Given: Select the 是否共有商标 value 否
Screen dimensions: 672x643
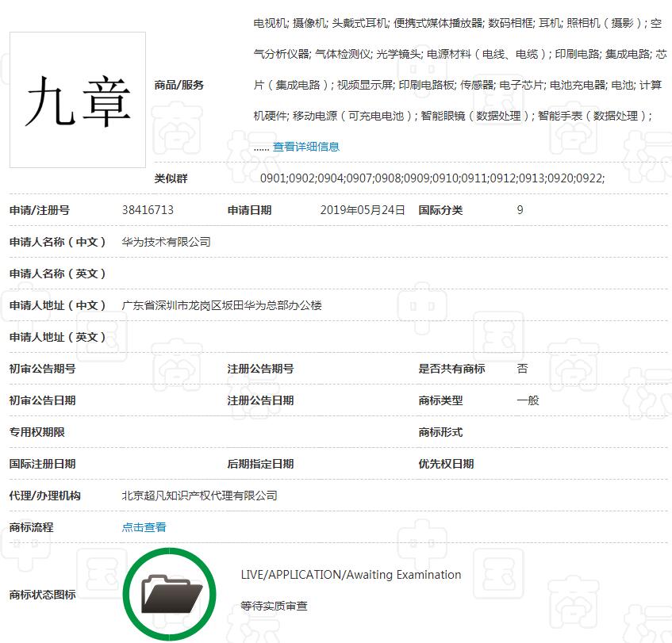Looking at the screenshot, I should pyautogui.click(x=522, y=368).
